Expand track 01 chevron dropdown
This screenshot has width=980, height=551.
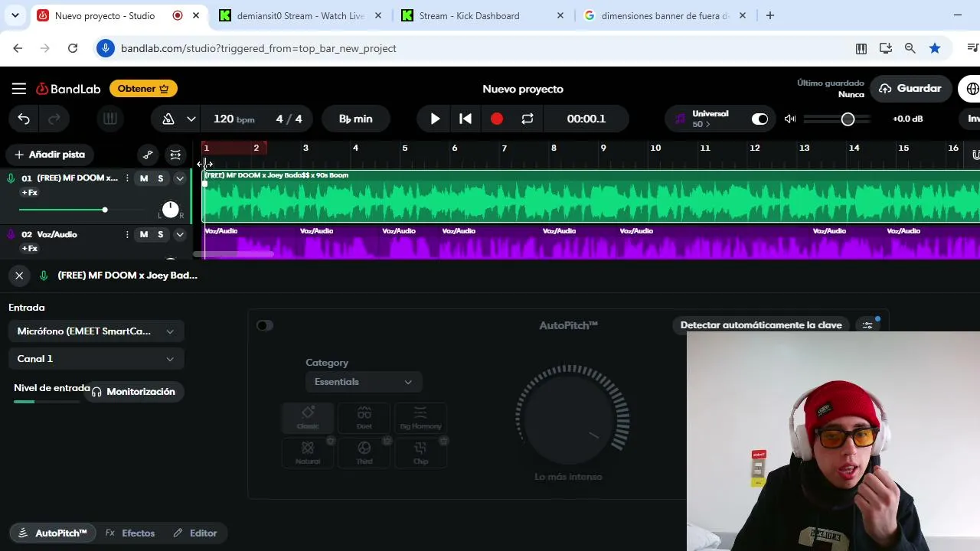coord(180,178)
